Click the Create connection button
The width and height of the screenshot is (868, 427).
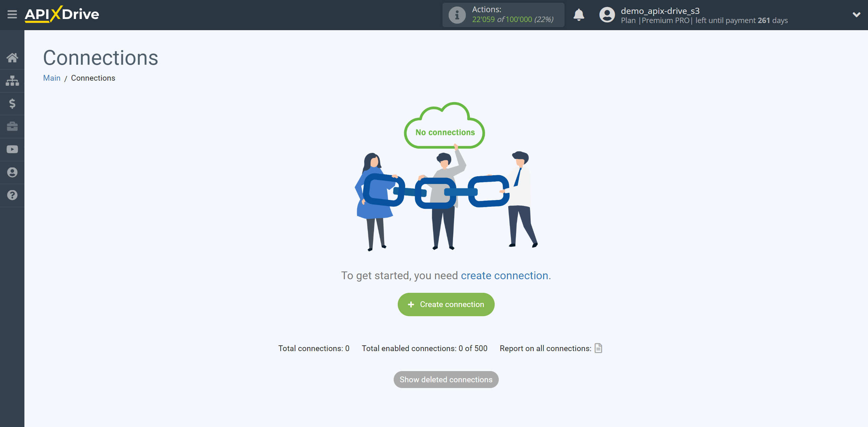click(446, 304)
